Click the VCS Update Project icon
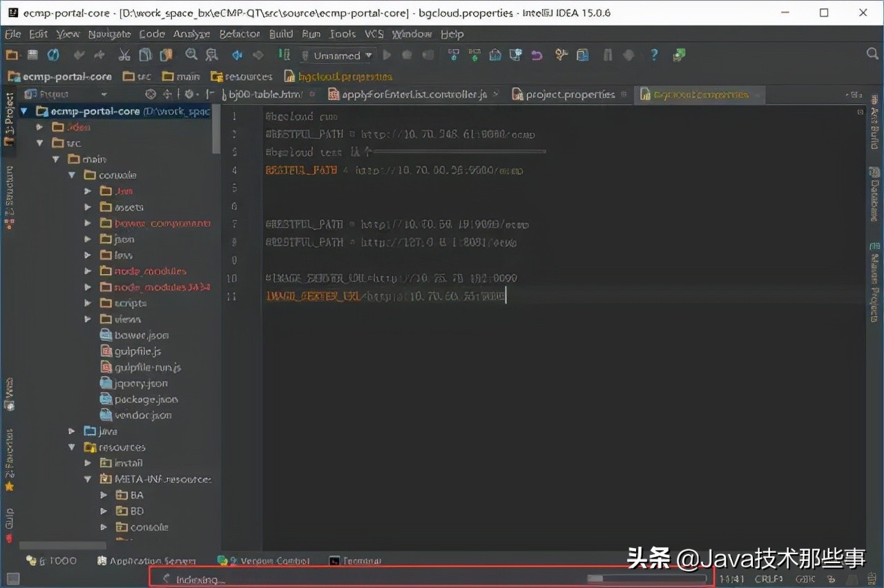 coord(454,55)
